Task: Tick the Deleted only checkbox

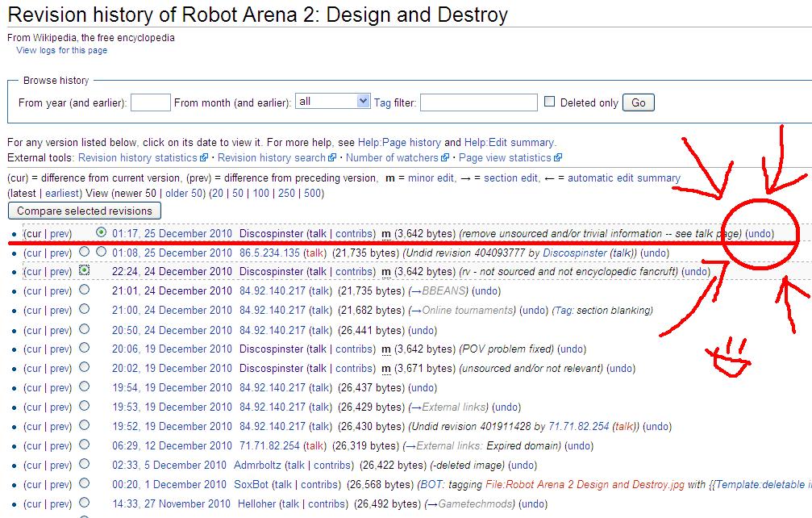Action: pyautogui.click(x=549, y=102)
